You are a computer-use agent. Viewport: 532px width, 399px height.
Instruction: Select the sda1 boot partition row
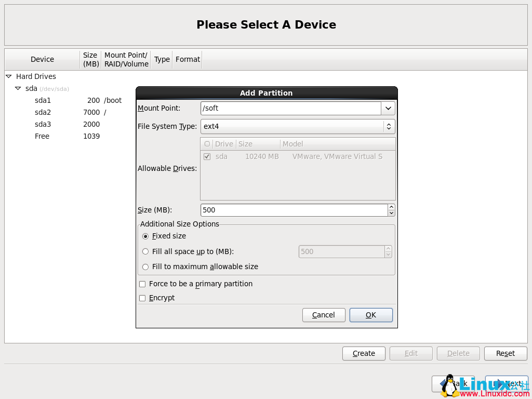point(43,100)
